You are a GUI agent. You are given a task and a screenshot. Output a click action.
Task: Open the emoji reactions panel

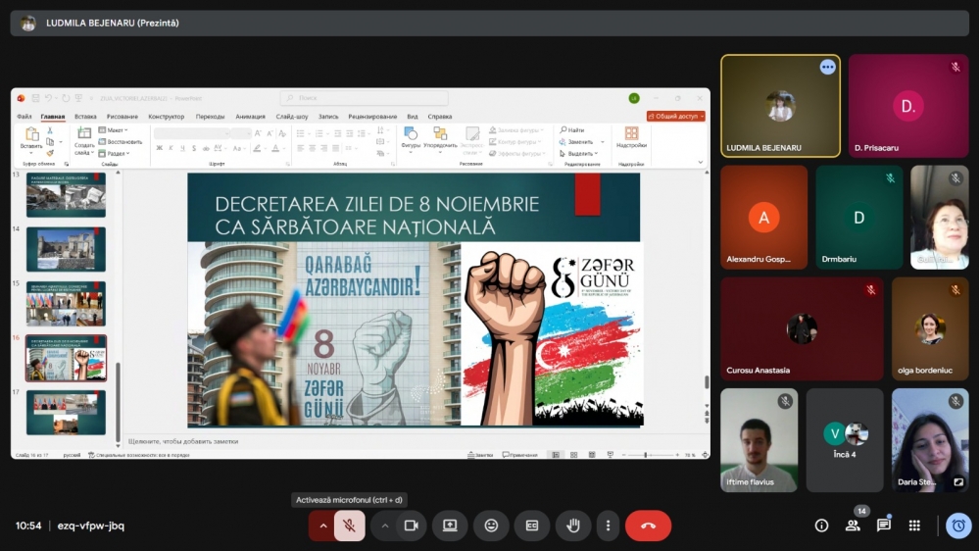pos(491,526)
